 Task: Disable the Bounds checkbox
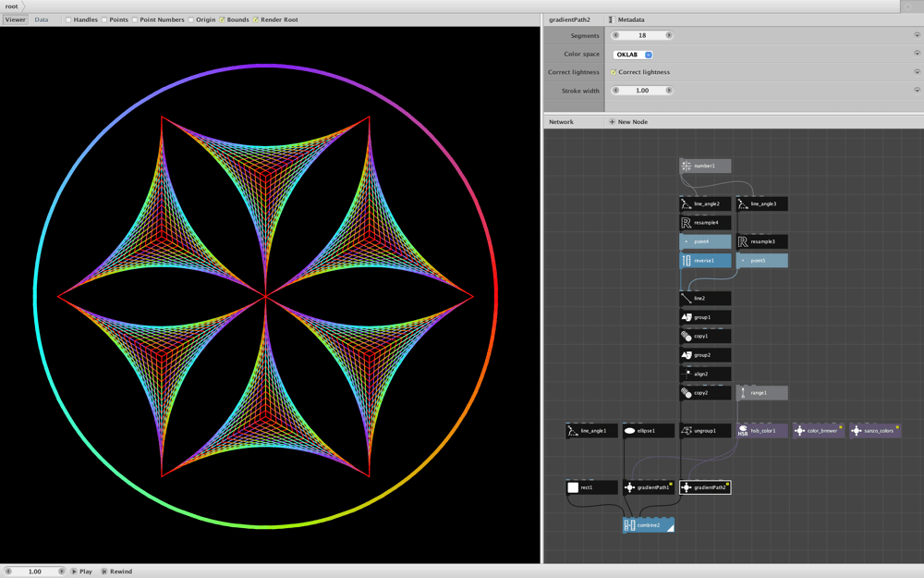(x=222, y=19)
